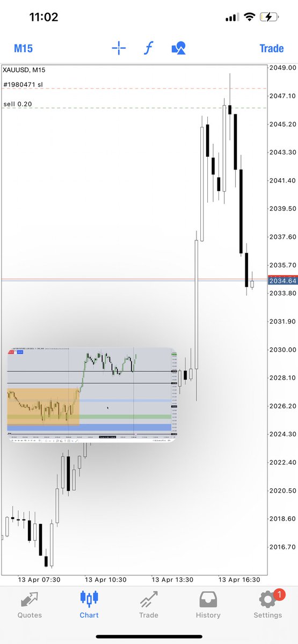Tap the latest small white candle at 2034
The image size is (298, 644).
[x=252, y=283]
